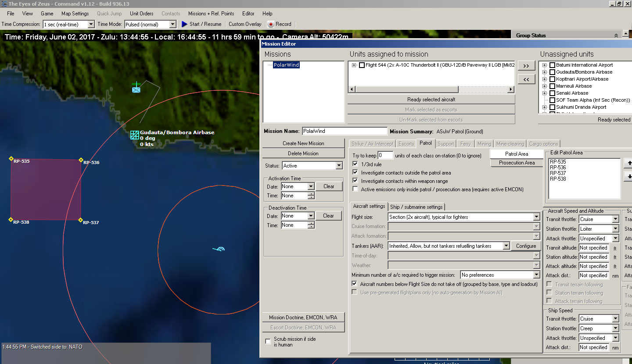The width and height of the screenshot is (632, 364).
Task: Toggle the 1/3rd rule checkbox
Action: point(355,164)
